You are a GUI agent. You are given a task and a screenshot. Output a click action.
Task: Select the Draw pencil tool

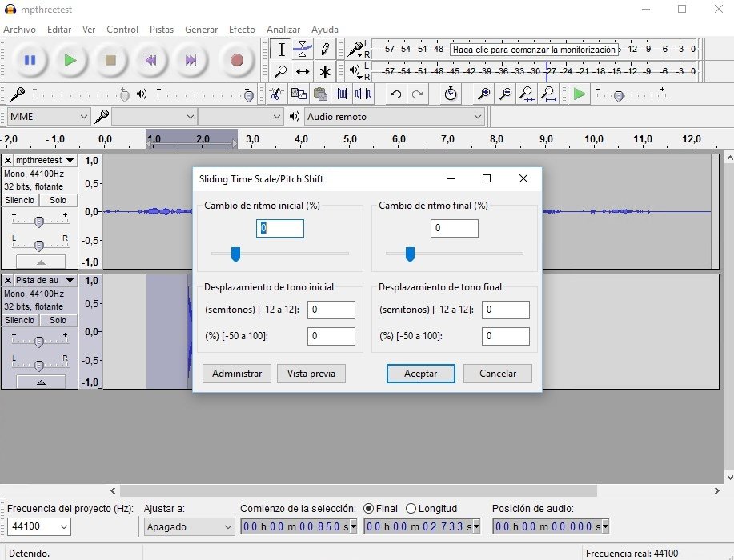[324, 49]
